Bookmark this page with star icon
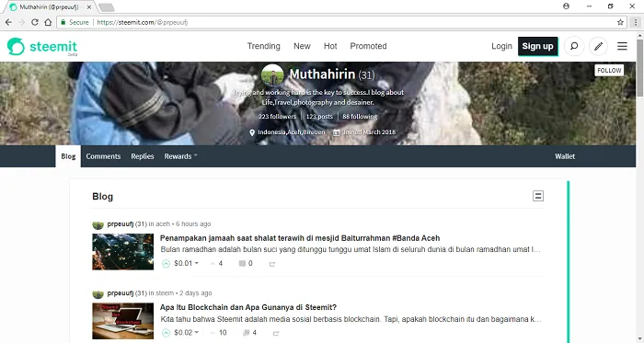The width and height of the screenshot is (644, 343). pyautogui.click(x=620, y=22)
